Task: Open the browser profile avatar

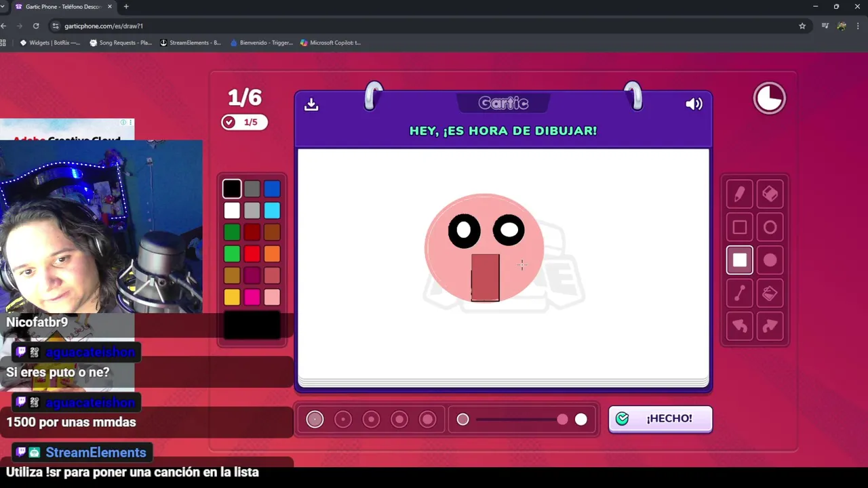Action: click(x=842, y=26)
